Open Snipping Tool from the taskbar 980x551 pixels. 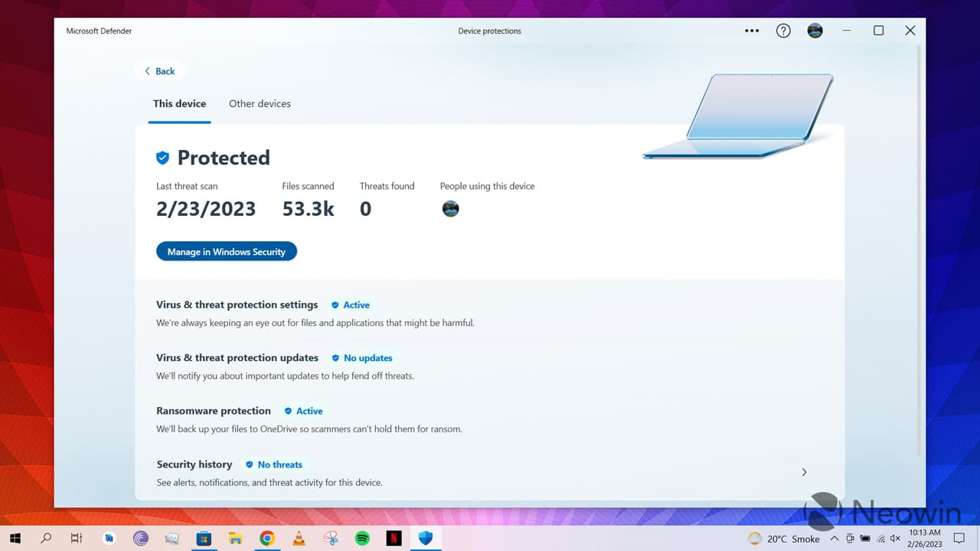[x=331, y=538]
